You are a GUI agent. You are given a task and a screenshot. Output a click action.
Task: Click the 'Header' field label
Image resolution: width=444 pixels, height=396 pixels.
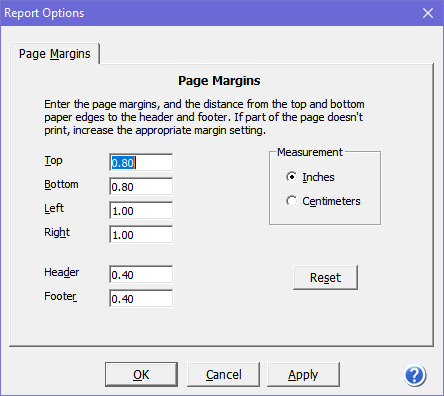62,272
